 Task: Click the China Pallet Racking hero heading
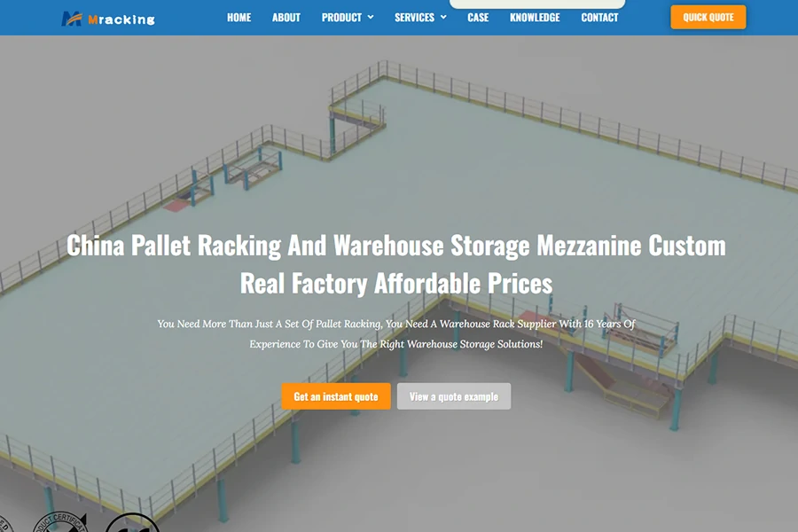point(396,264)
